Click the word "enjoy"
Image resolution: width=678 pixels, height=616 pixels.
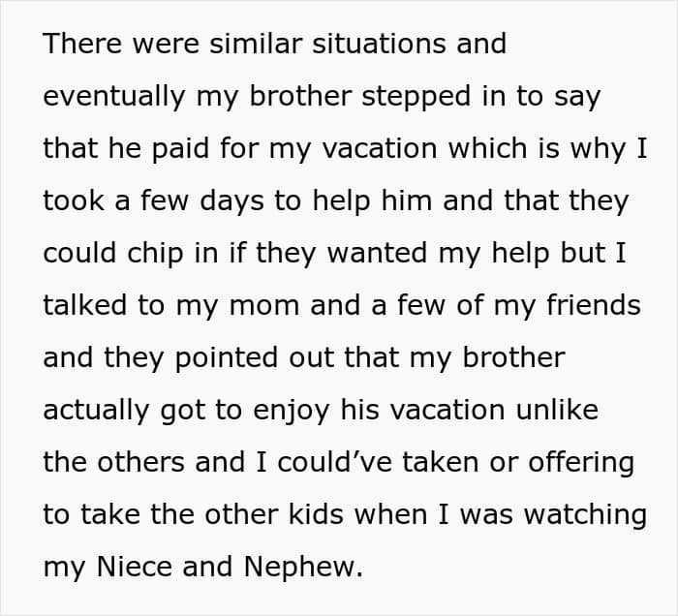292,412
